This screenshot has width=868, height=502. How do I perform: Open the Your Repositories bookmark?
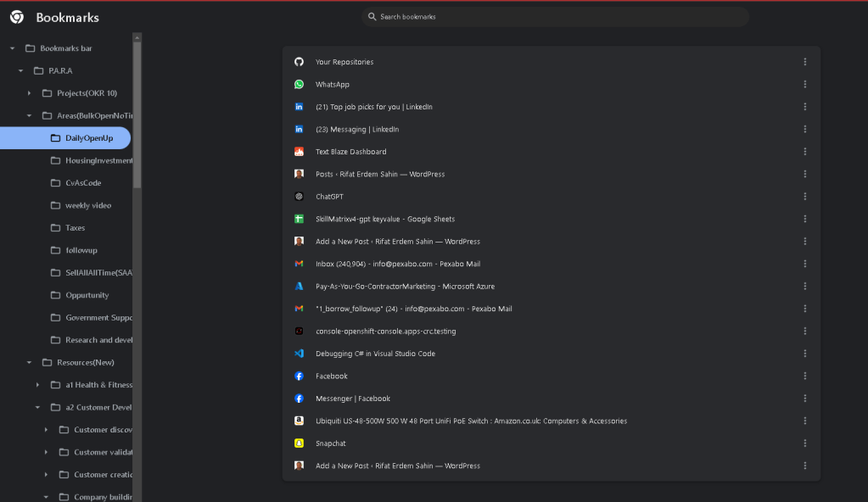344,62
